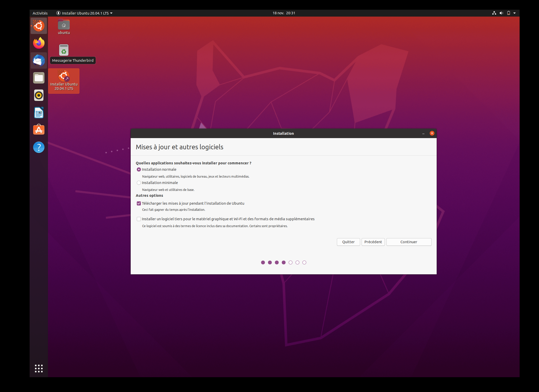Click 'Navigateur web, utilitaires, logiciels de bureau' description
Image resolution: width=539 pixels, height=392 pixels.
pos(196,177)
